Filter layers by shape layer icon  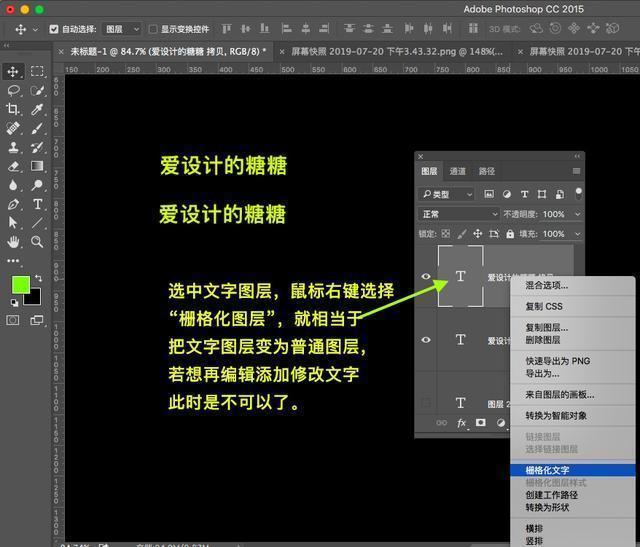542,194
